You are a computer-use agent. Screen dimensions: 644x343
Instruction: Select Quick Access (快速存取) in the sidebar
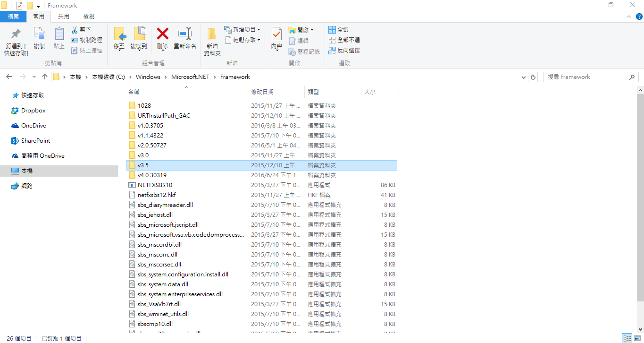(x=33, y=95)
